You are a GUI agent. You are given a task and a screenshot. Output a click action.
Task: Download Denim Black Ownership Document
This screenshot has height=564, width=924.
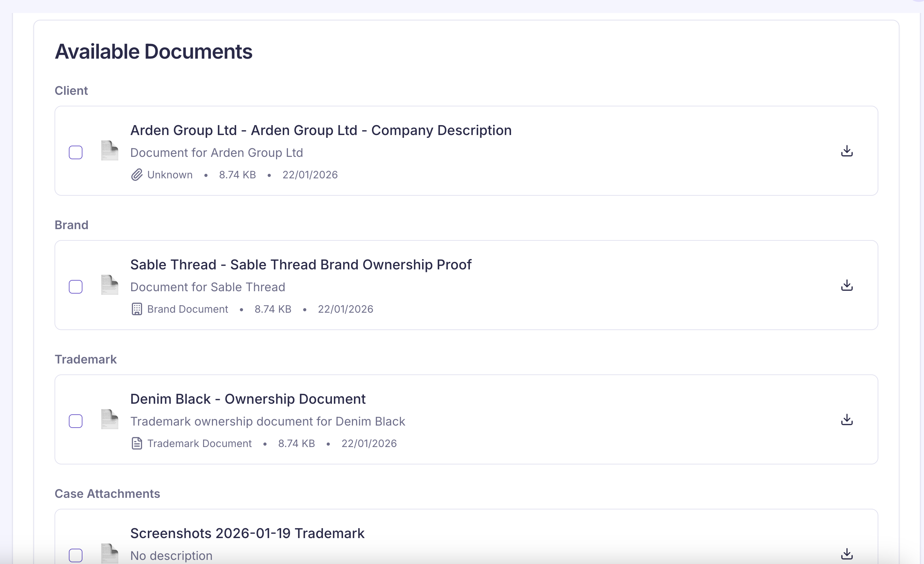click(847, 420)
